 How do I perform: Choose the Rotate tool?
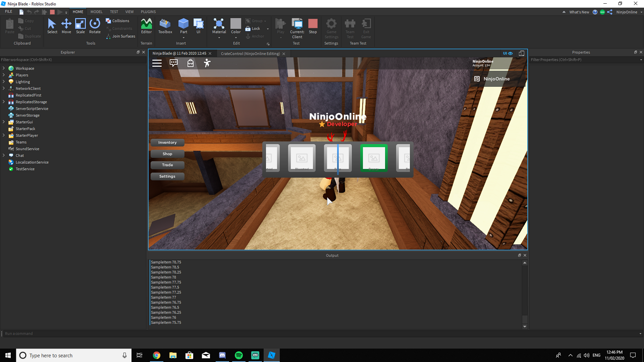(x=95, y=26)
